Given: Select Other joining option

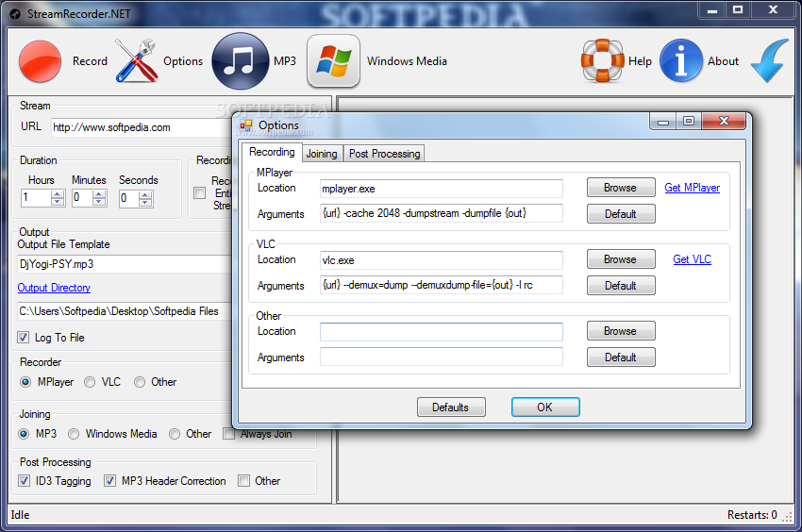Looking at the screenshot, I should point(175,434).
